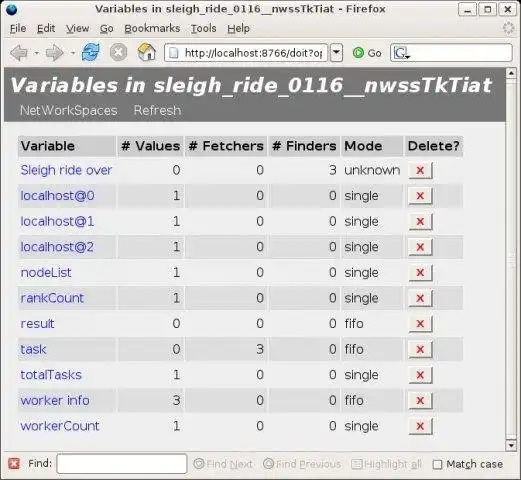Open the Bookmarks menu
The width and height of the screenshot is (521, 480).
(x=152, y=29)
